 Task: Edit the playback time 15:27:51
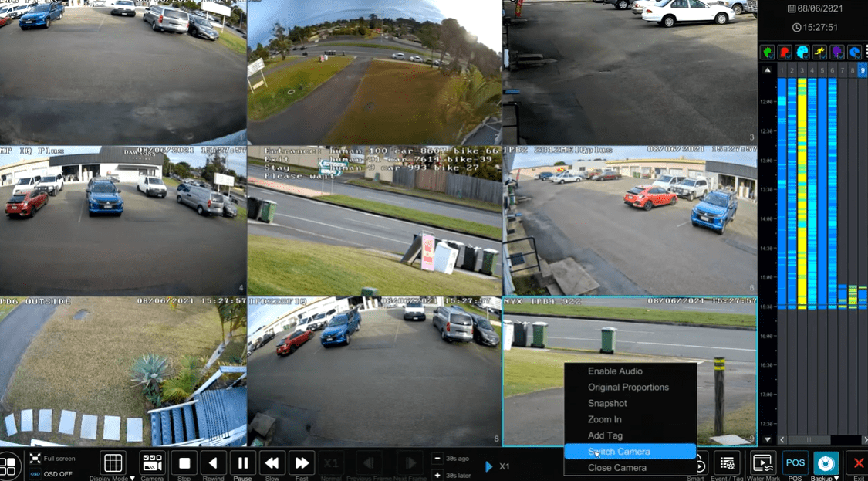pyautogui.click(x=815, y=27)
